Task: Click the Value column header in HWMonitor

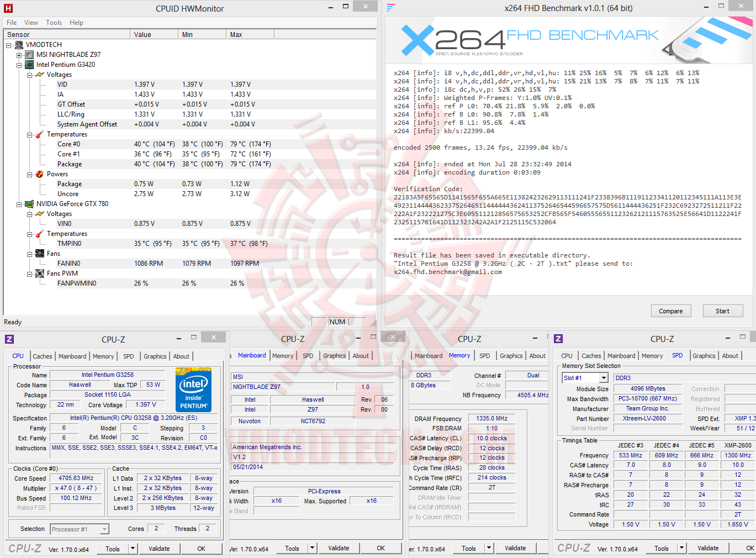Action: click(154, 34)
